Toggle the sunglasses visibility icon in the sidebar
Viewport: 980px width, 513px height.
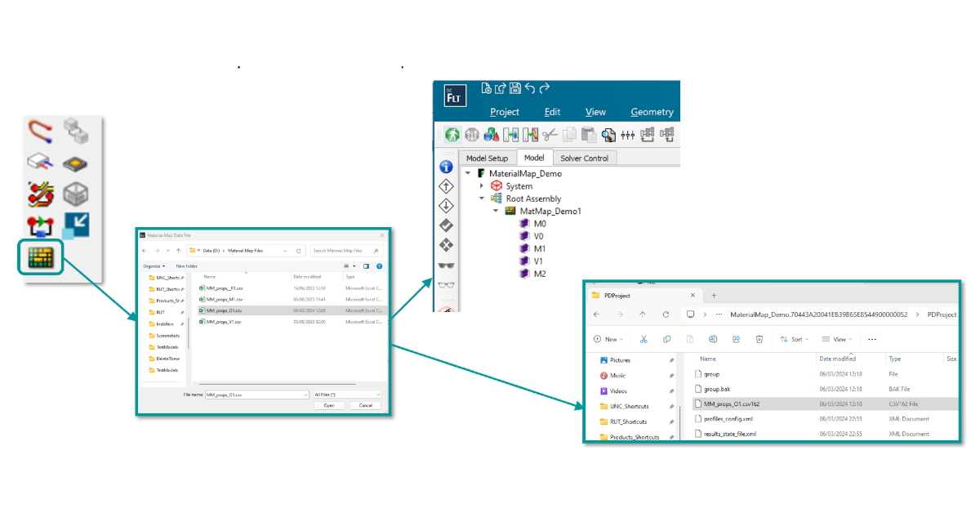point(447,265)
